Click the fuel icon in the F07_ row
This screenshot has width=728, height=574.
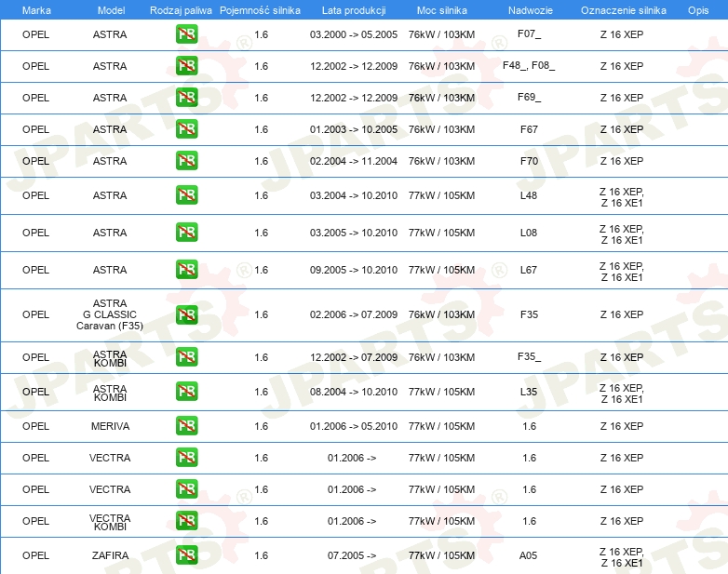tap(186, 34)
